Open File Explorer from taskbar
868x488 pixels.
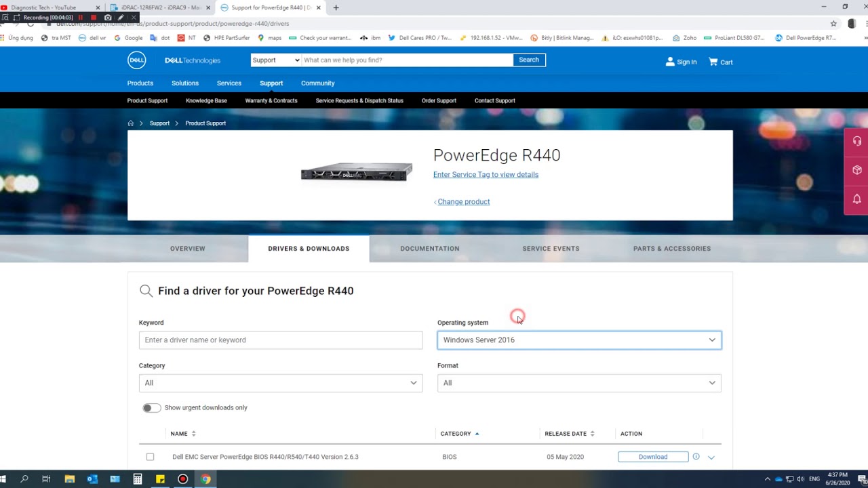(70, 479)
